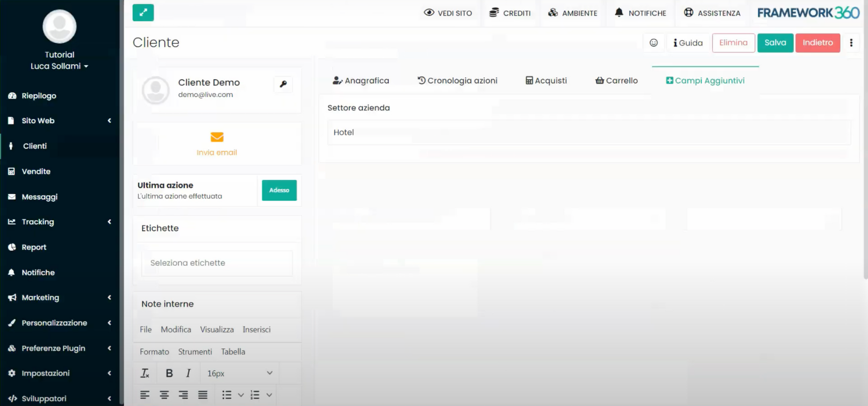
Task: Switch to the Cronologia azioni tab
Action: 457,81
